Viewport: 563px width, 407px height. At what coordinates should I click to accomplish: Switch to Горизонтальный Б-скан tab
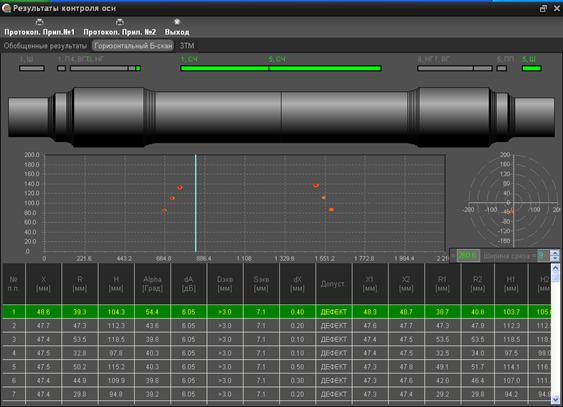coord(133,46)
